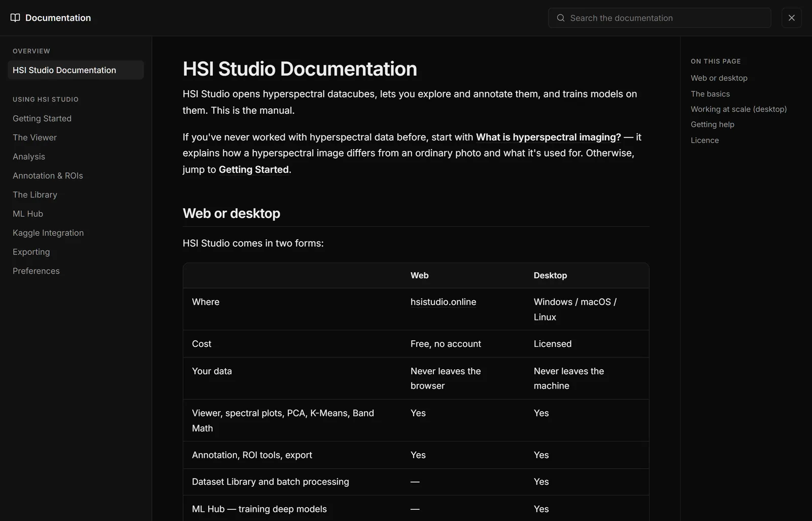Click the Never leaves the machine cell

pos(569,378)
